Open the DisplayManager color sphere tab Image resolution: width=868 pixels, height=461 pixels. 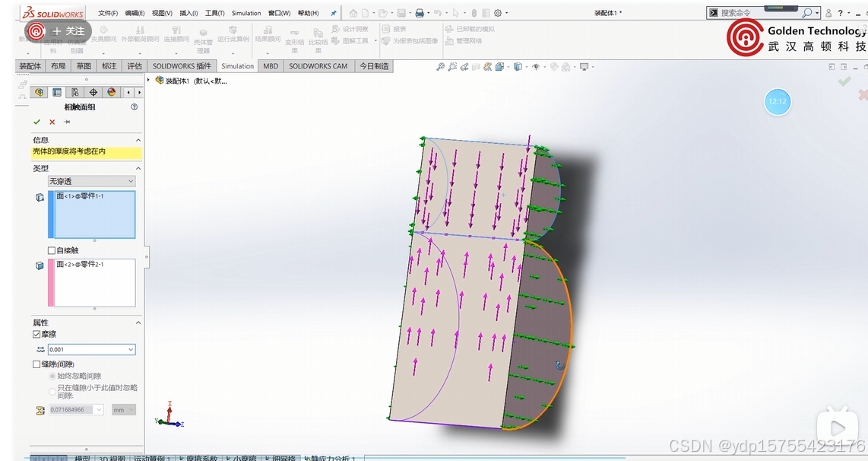[111, 92]
